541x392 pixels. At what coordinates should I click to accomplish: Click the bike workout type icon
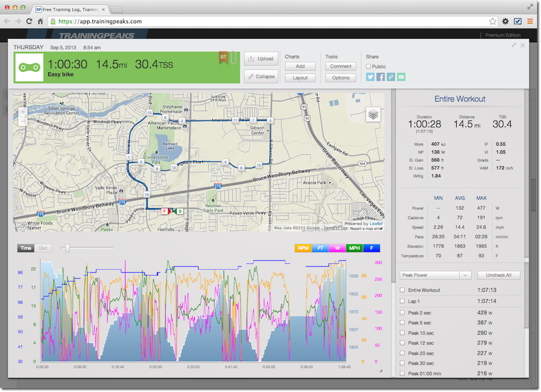(29, 67)
